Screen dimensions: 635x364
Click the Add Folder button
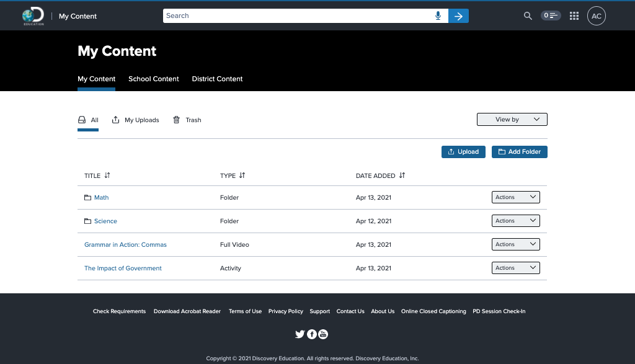[x=519, y=152]
